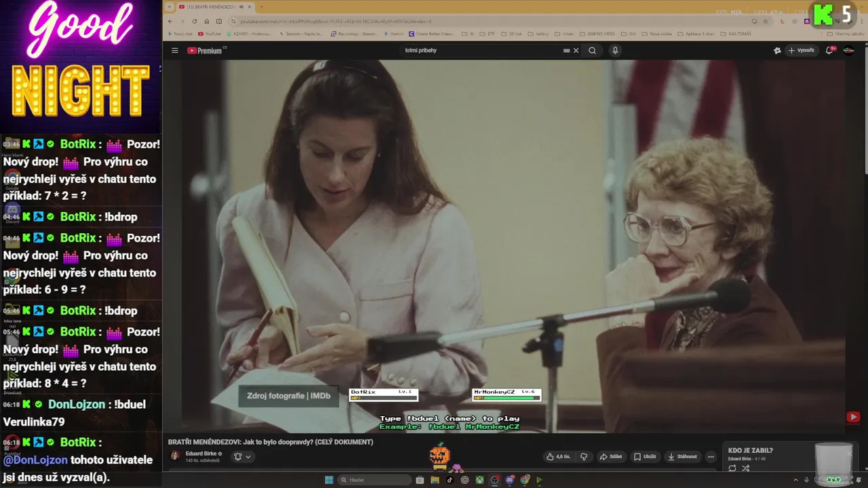Open the YouTube account avatar menu
The image size is (868, 488).
point(848,51)
